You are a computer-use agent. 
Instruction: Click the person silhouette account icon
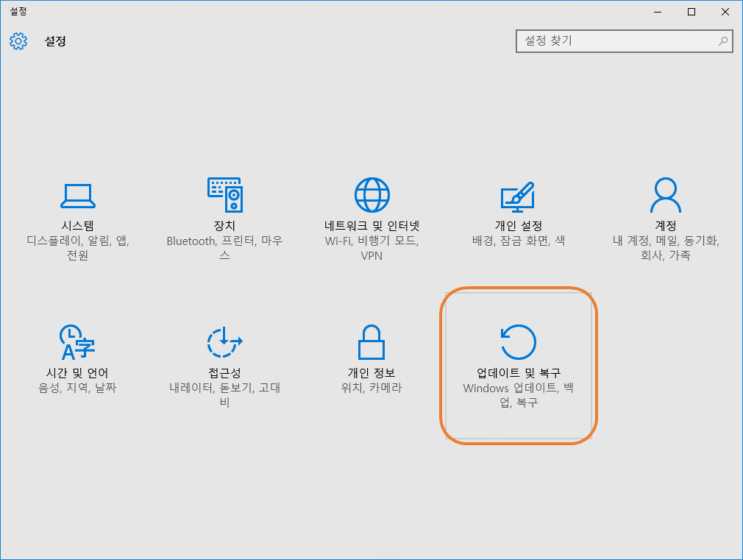tap(665, 194)
